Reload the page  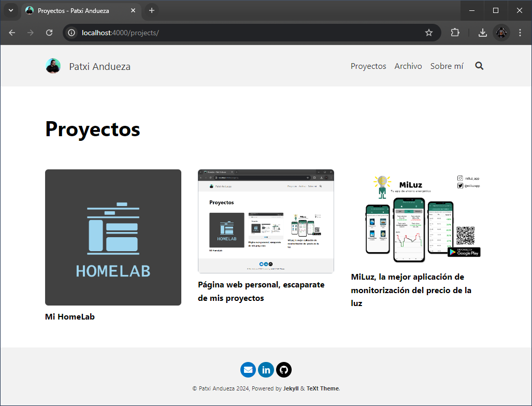(49, 33)
